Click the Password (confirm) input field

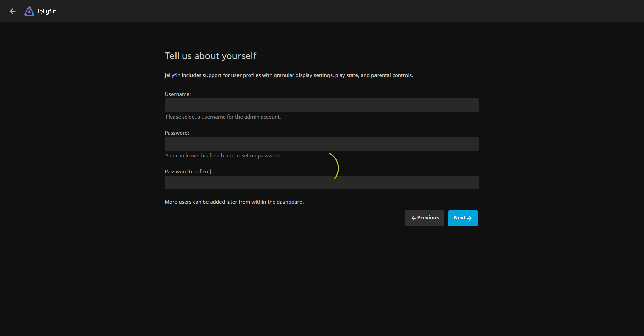[x=322, y=182]
